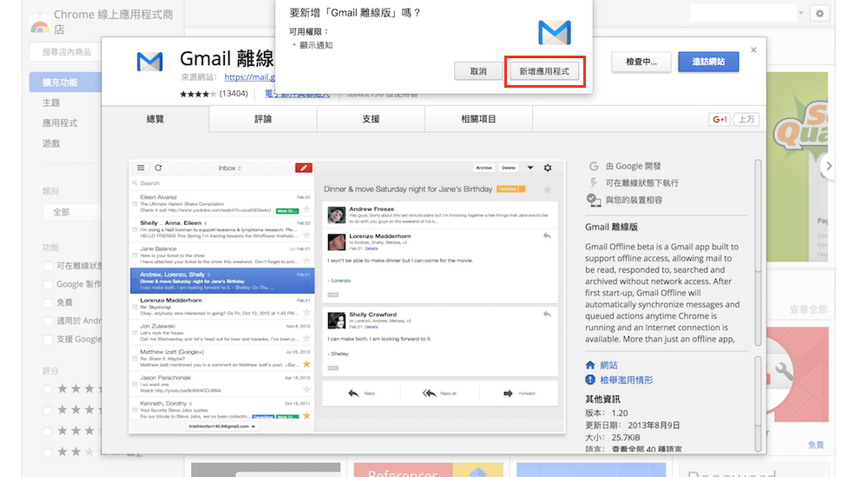Screen dimensions: 868x477
Task: Open the 全部 category dropdown
Action: [x=69, y=212]
